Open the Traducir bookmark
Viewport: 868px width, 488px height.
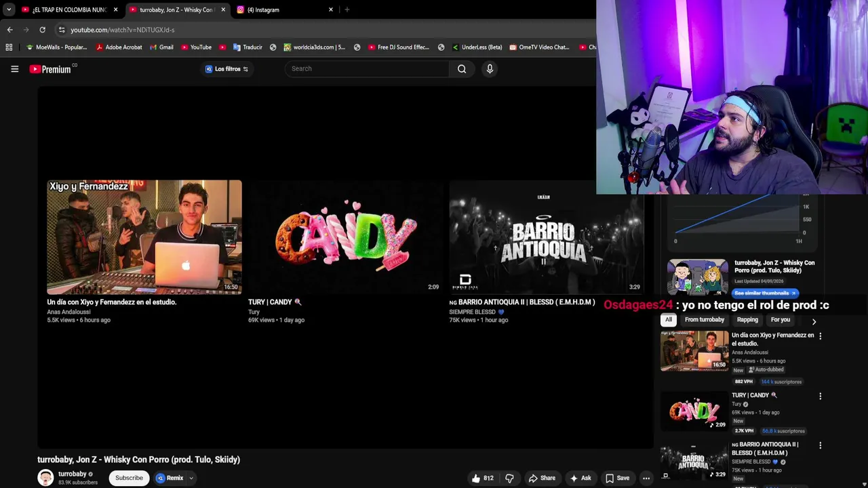click(x=248, y=47)
